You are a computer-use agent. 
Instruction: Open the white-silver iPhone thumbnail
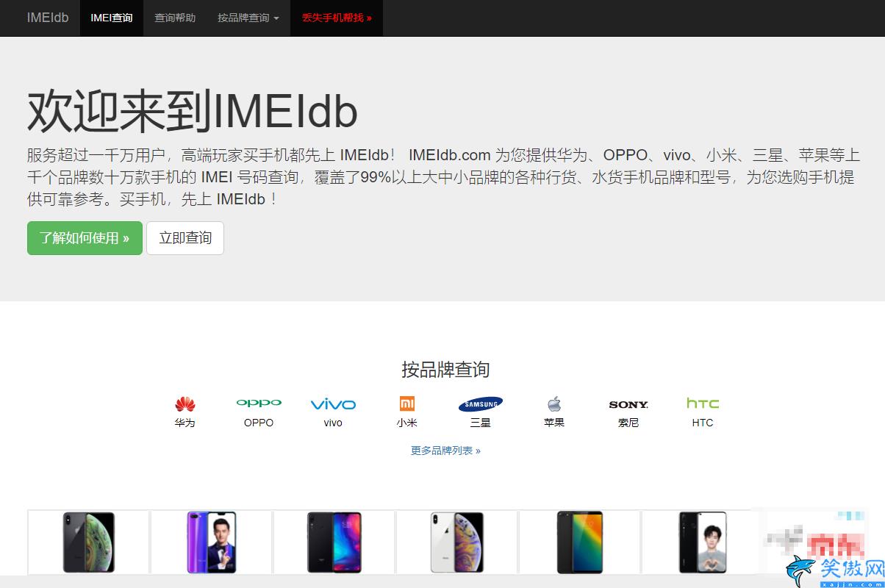[x=457, y=542]
